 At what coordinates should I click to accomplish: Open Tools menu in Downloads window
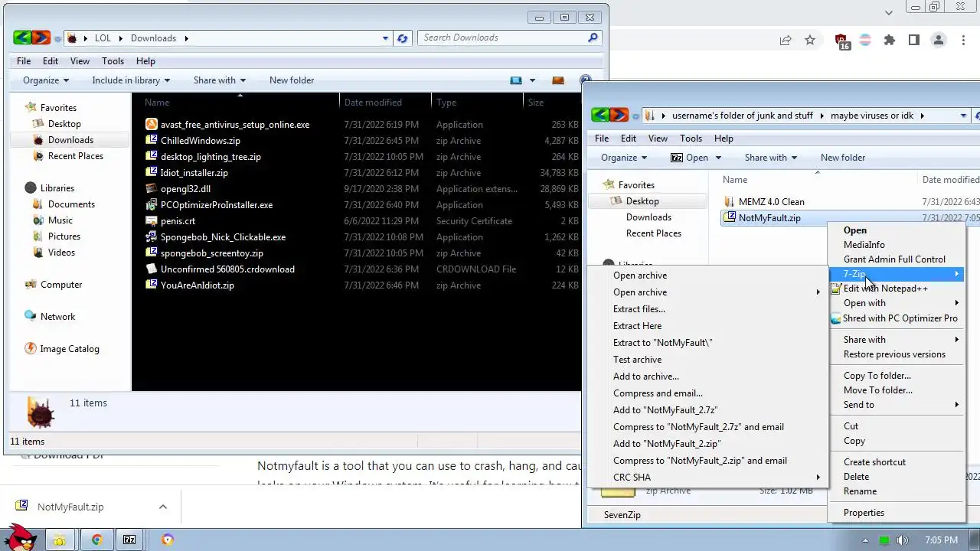coord(113,61)
